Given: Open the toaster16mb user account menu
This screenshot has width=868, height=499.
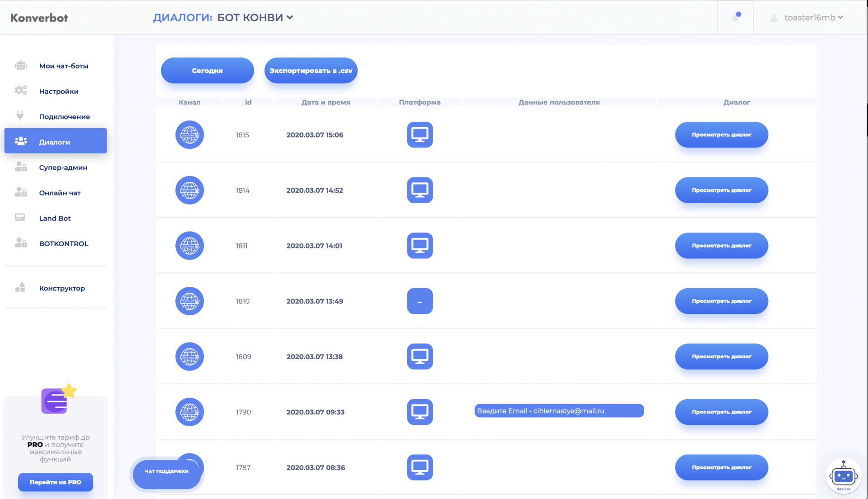Looking at the screenshot, I should [x=809, y=18].
